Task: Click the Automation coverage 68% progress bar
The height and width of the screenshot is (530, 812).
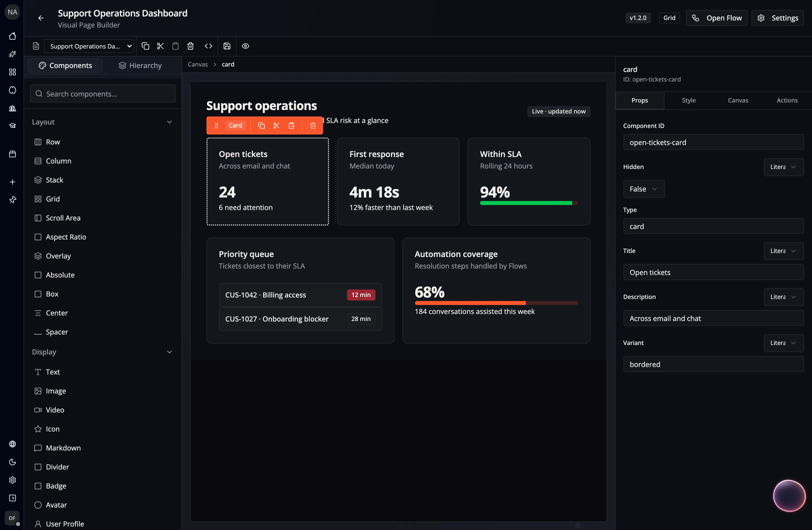Action: click(x=496, y=303)
